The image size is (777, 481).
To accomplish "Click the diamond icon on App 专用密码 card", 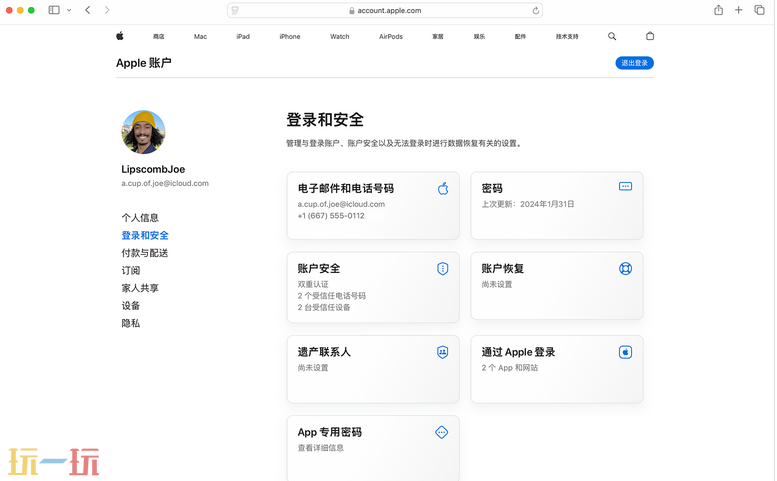I will 442,432.
